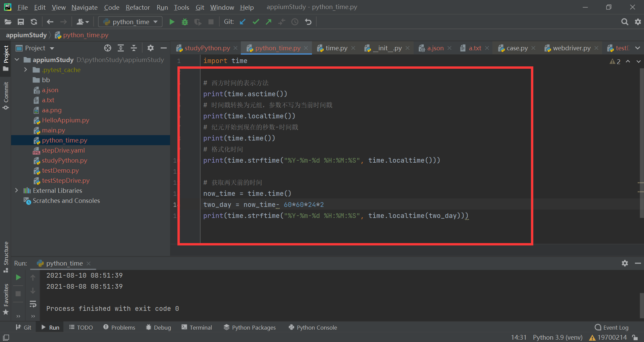Open HelloAppium.py in project tree
The width and height of the screenshot is (644, 342).
click(x=65, y=120)
